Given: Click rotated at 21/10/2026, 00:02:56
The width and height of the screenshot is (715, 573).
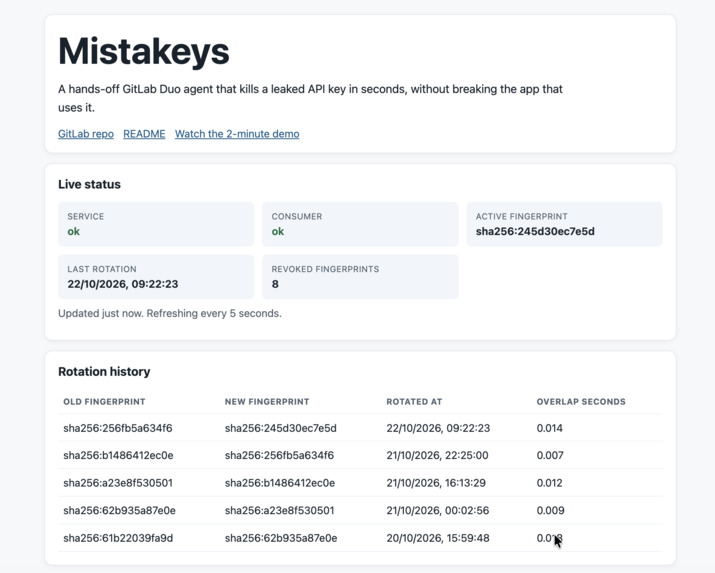Looking at the screenshot, I should point(438,511).
